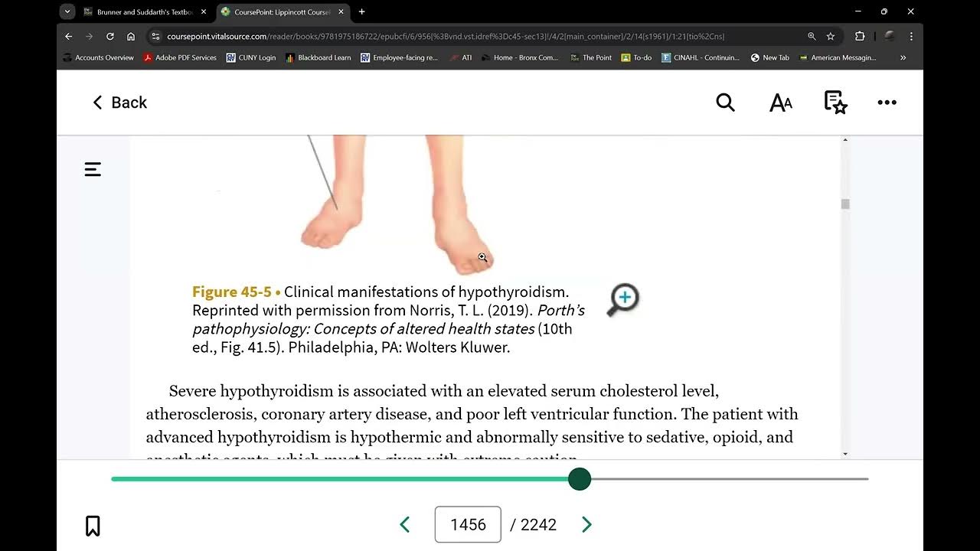Open the three-dot more options menu
This screenshot has height=551, width=980.
887,103
